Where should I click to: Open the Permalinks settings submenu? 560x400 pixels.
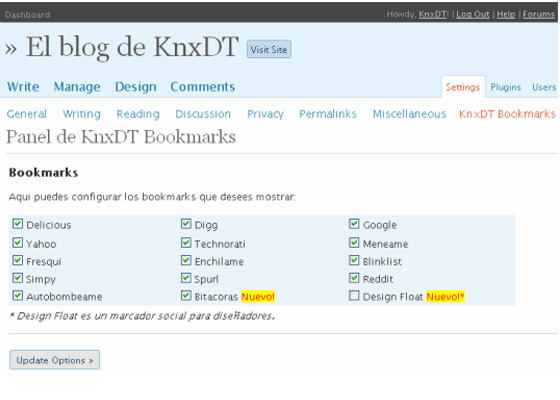(x=328, y=114)
